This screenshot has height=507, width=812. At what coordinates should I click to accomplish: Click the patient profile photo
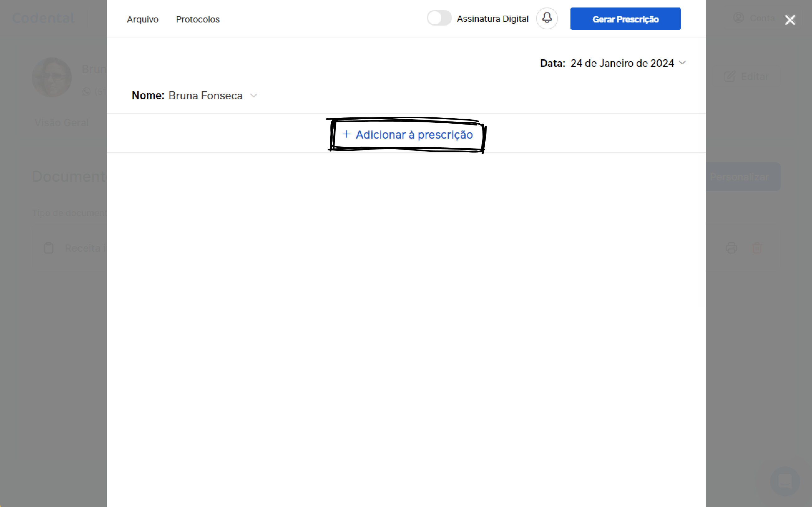pos(52,77)
